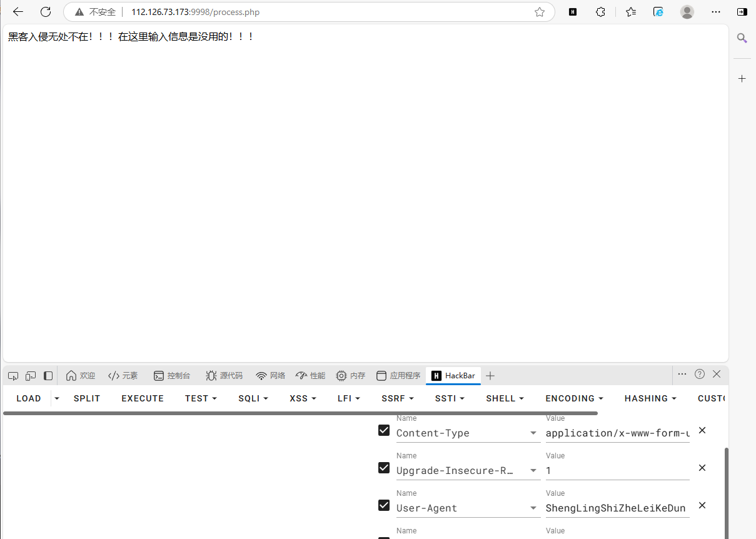The image size is (756, 539).
Task: Open the browser extensions puzzle icon
Action: click(600, 12)
